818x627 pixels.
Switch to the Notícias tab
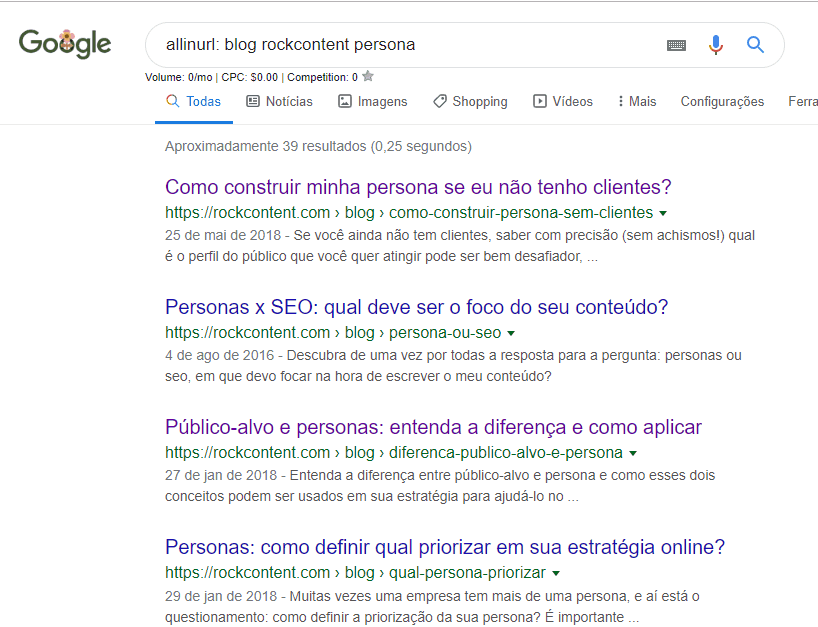[279, 101]
